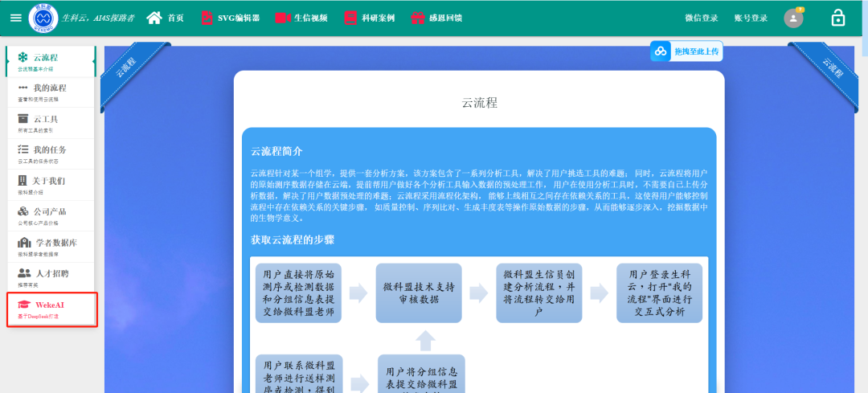Click the 获取云流程的步骤 heading
Screen dimensions: 868x393
coord(293,240)
